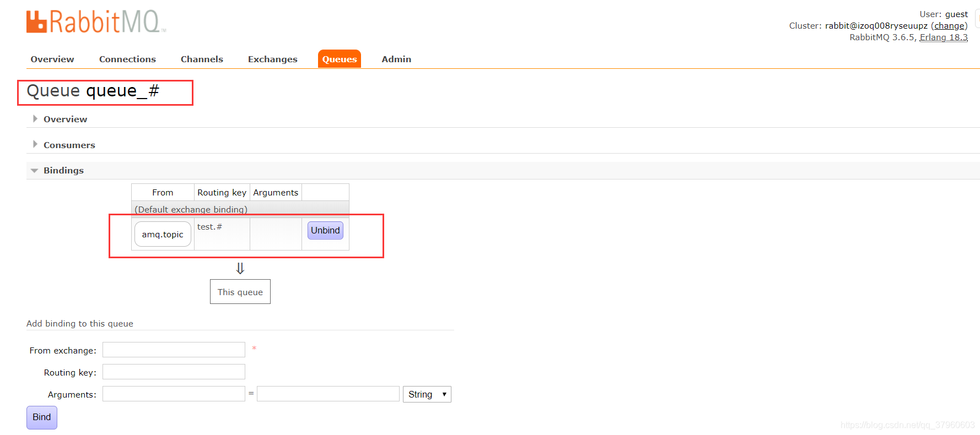Open the Admin tab
Screen dimensions: 980x435
396,59
